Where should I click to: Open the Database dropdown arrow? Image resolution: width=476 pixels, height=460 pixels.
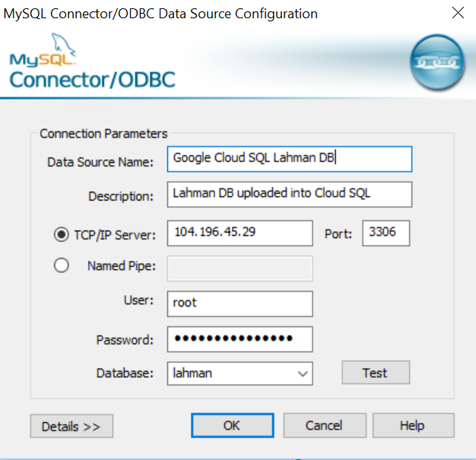pos(303,373)
